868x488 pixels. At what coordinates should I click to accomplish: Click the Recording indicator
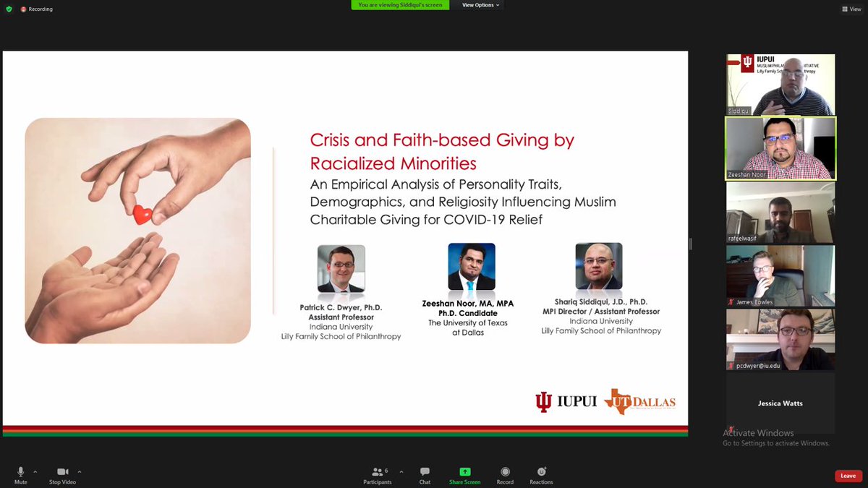point(36,9)
